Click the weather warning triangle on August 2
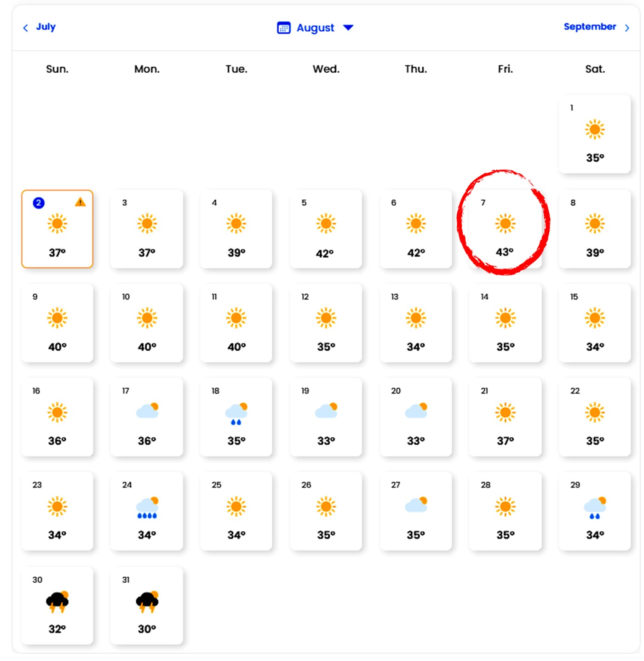 coord(80,202)
